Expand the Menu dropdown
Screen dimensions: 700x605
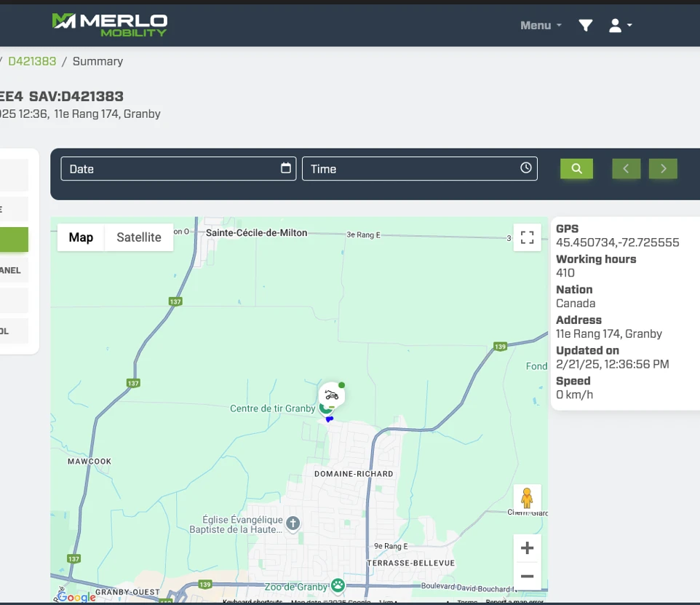click(541, 25)
